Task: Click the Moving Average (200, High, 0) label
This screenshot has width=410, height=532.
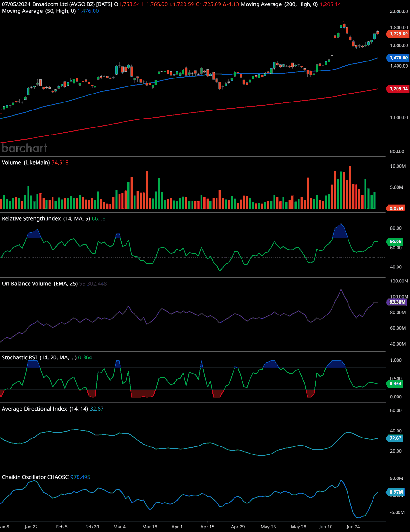Action: 279,4
